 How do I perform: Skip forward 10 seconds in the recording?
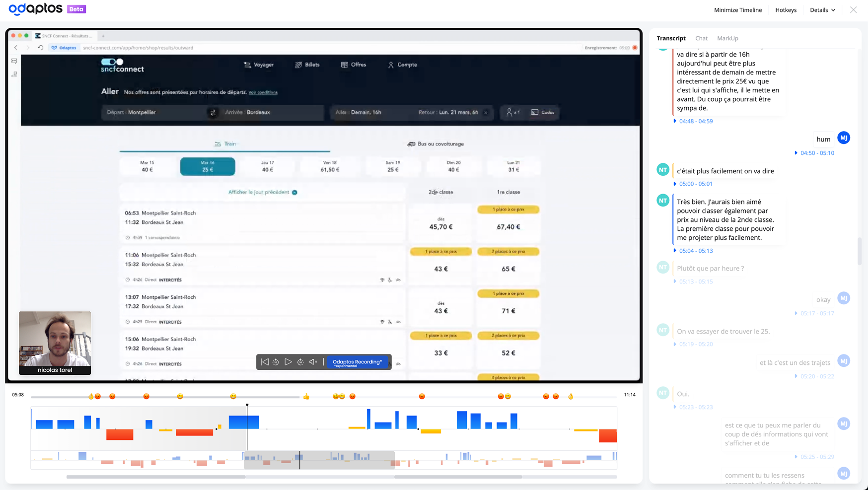coord(300,362)
